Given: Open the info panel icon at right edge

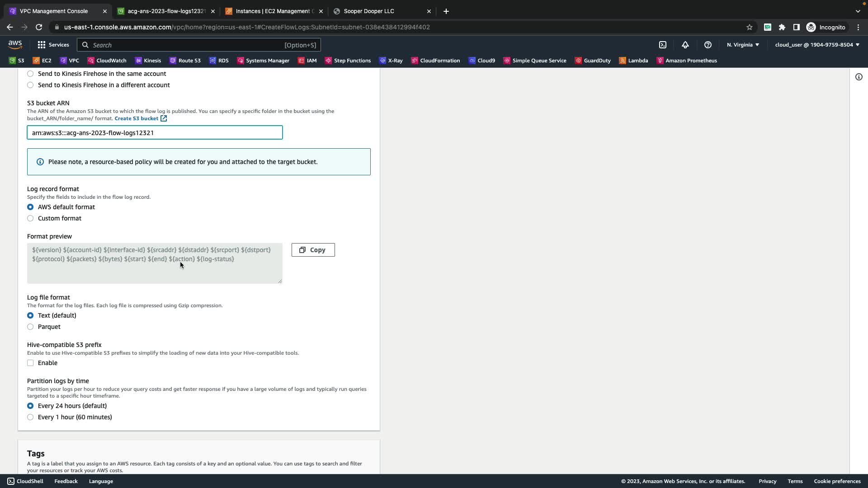Looking at the screenshot, I should [859, 77].
